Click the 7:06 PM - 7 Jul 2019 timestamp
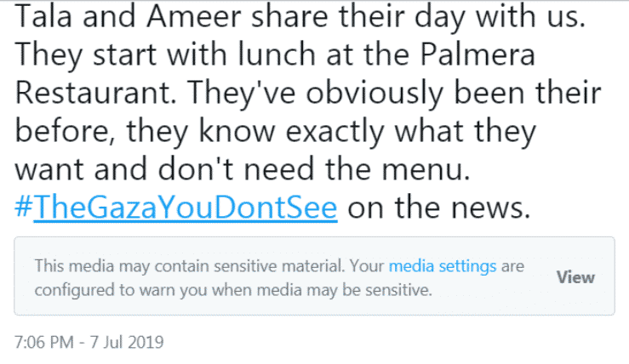629x364 pixels. click(89, 343)
